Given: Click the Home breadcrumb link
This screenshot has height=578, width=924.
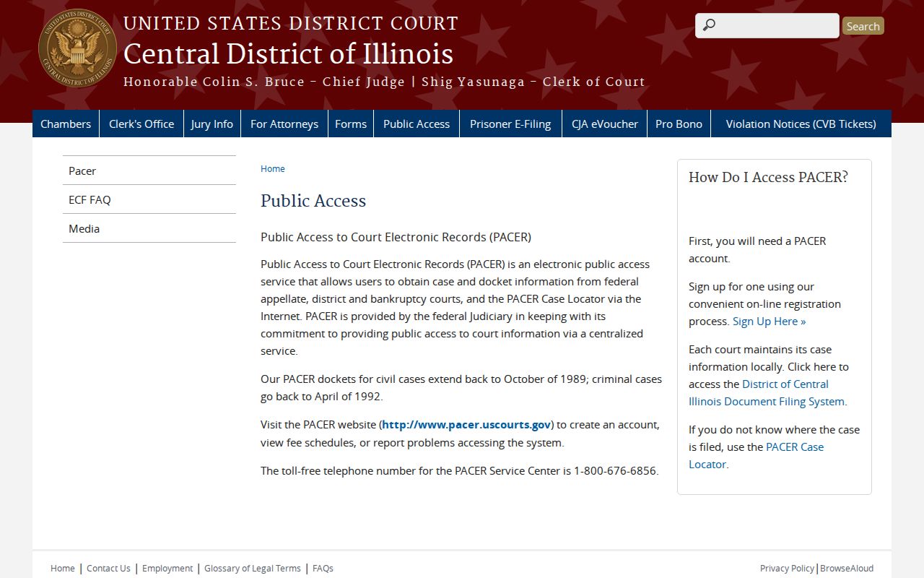Looking at the screenshot, I should 273,168.
